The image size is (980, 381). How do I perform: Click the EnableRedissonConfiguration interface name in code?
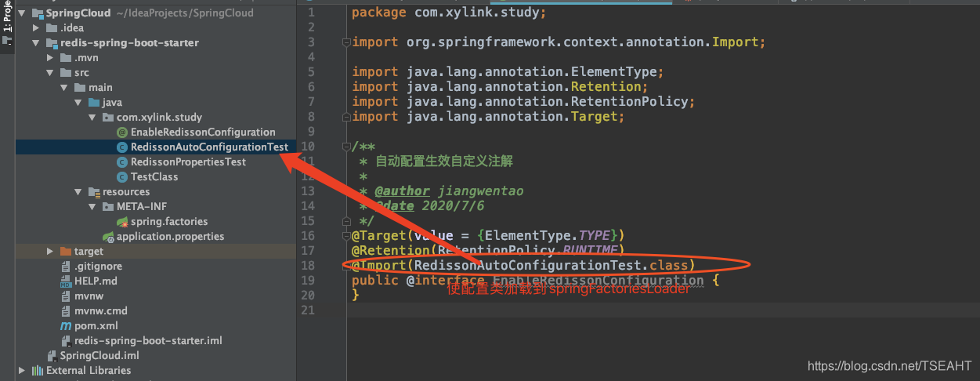click(598, 281)
